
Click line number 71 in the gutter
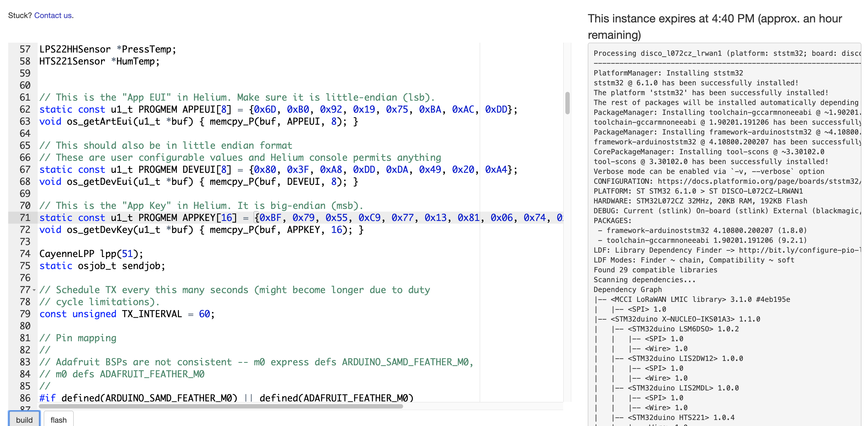coord(25,218)
